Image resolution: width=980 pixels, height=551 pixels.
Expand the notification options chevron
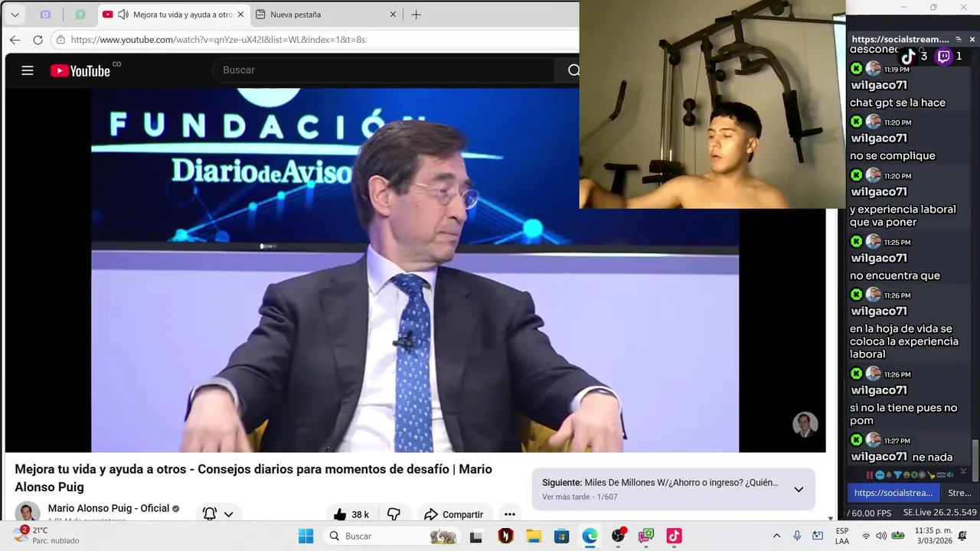228,514
